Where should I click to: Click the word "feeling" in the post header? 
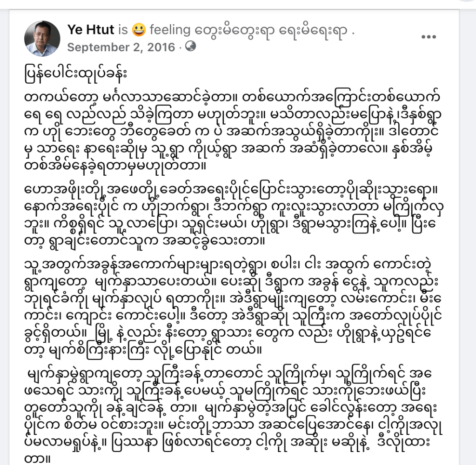pyautogui.click(x=170, y=30)
